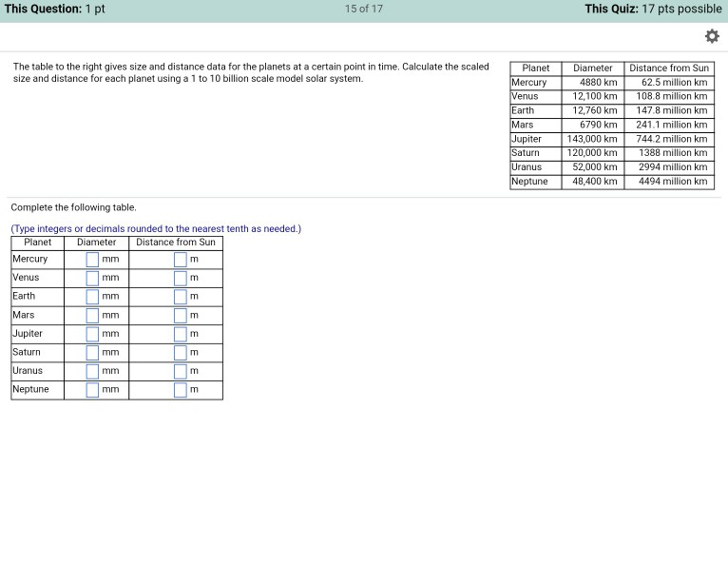Select Earth diameter input field
The height and width of the screenshot is (584, 728).
92,297
